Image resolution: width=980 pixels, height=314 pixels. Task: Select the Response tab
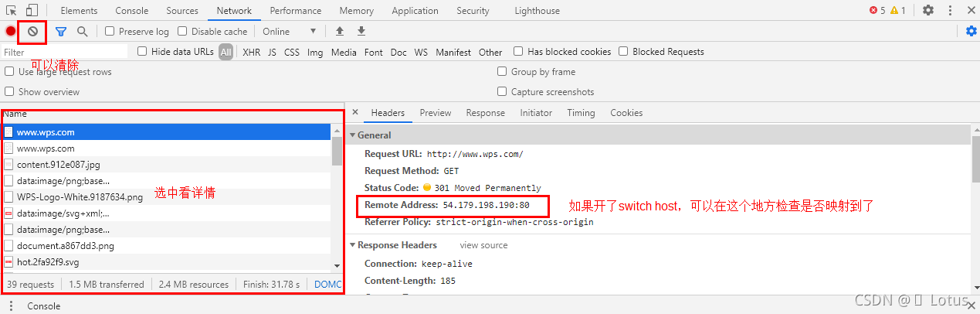[x=486, y=113]
